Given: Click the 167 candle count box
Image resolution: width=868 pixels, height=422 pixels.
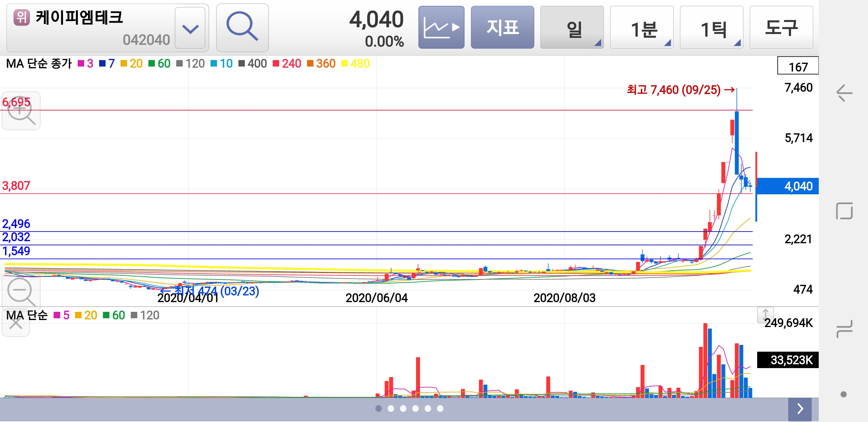Looking at the screenshot, I should point(798,66).
